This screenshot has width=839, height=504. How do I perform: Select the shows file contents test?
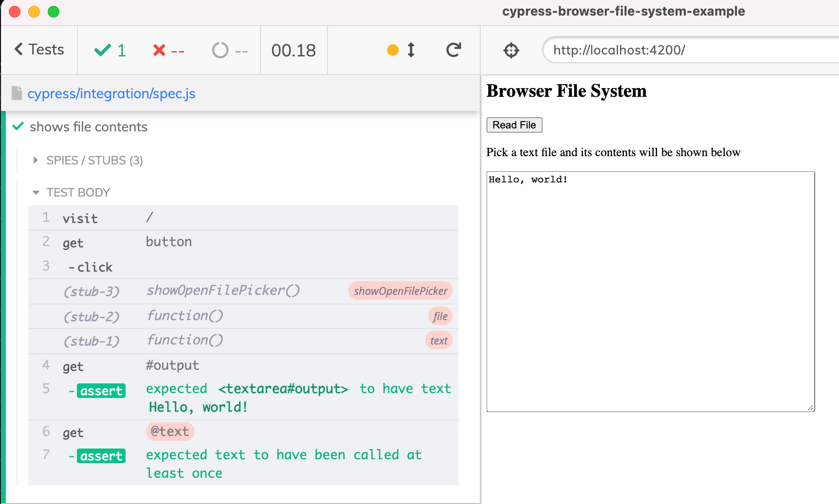click(x=88, y=126)
